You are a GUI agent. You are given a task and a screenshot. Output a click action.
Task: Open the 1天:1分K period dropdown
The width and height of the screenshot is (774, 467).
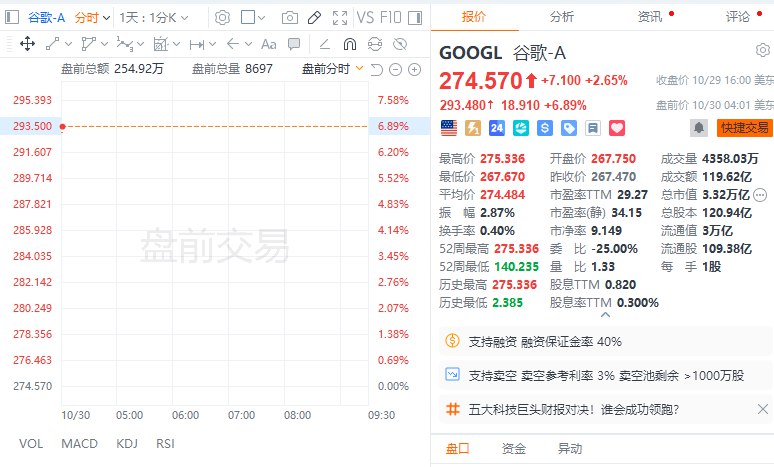point(154,18)
